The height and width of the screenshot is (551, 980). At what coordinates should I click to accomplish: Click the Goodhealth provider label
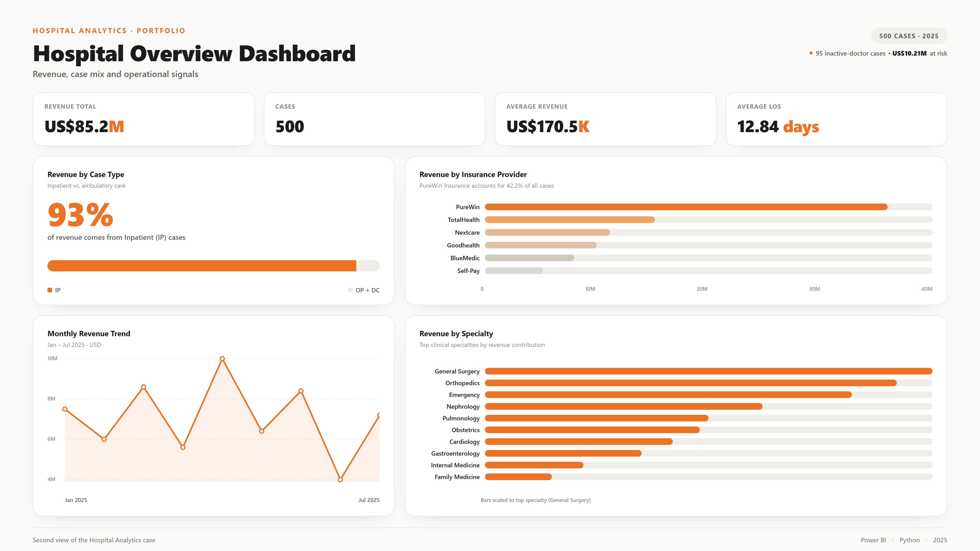pyautogui.click(x=463, y=245)
